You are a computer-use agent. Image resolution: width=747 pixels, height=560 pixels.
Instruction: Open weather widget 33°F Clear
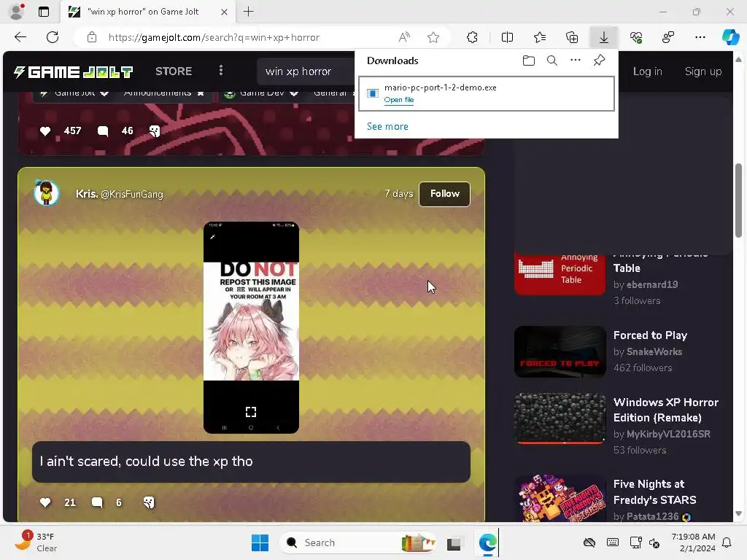[36, 542]
